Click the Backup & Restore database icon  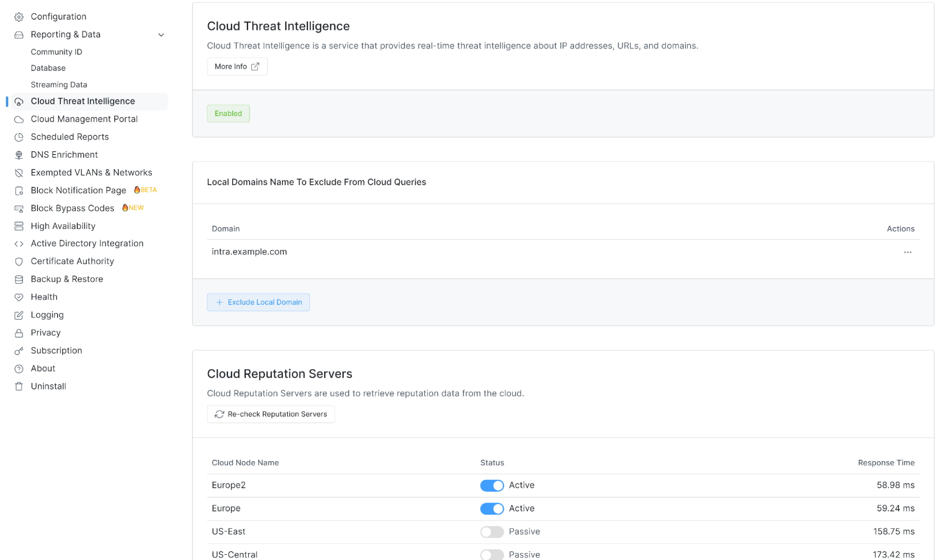click(x=19, y=280)
